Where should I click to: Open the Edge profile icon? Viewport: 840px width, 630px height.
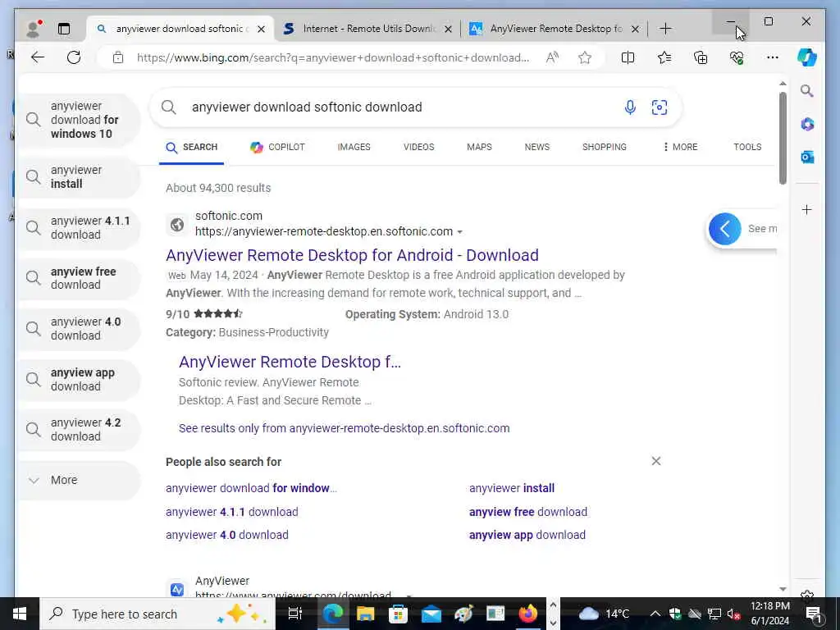(34, 29)
